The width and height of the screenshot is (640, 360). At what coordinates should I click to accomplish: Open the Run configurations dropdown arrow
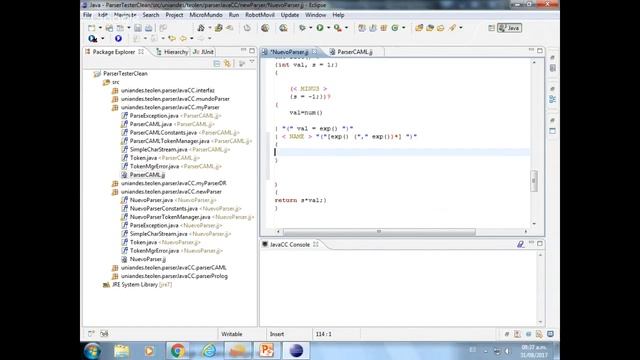328,28
